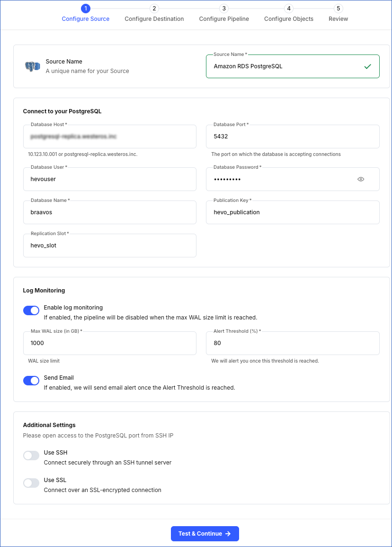Click the Alert Threshold field
Screen dimensions: 392x547
coord(293,343)
